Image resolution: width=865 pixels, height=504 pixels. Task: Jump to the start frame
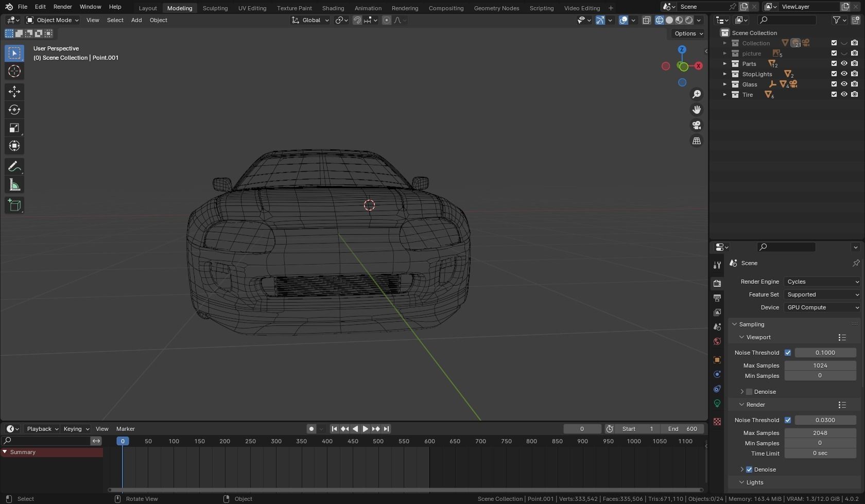click(334, 429)
